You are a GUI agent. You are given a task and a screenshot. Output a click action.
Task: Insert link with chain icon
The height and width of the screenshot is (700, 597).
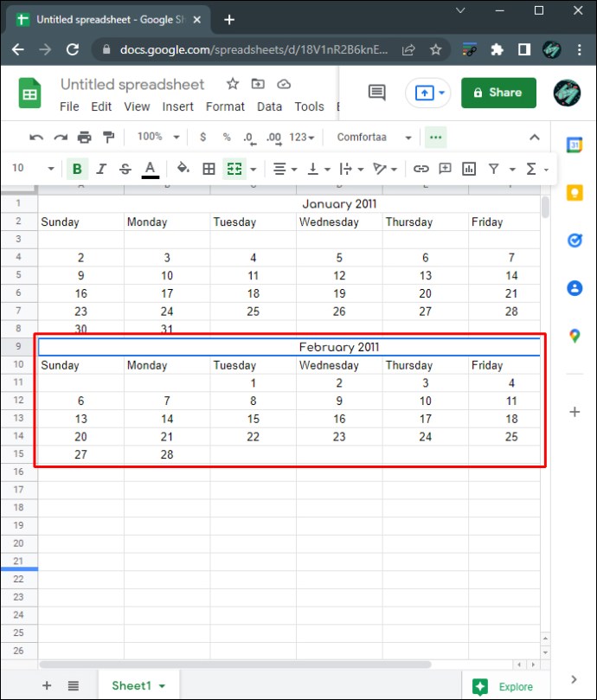[420, 169]
